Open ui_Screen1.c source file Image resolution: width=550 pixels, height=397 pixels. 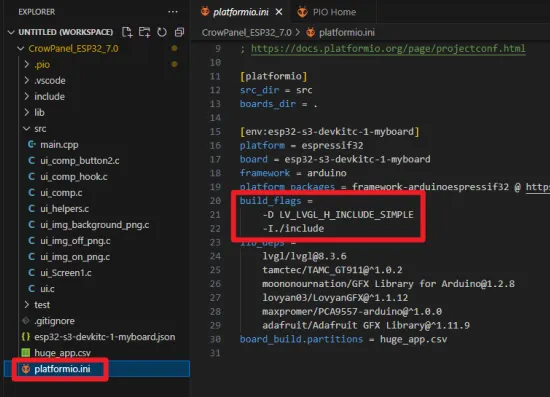click(x=66, y=273)
